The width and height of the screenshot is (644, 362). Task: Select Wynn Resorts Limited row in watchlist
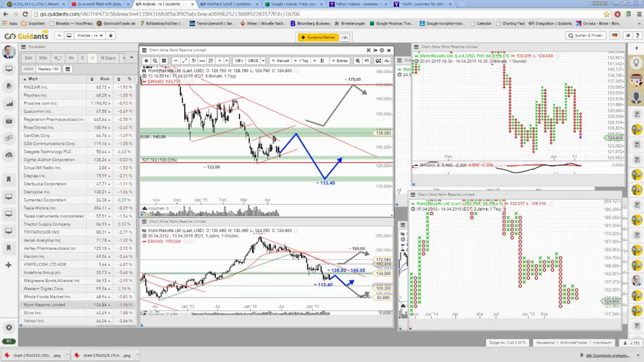pos(77,305)
